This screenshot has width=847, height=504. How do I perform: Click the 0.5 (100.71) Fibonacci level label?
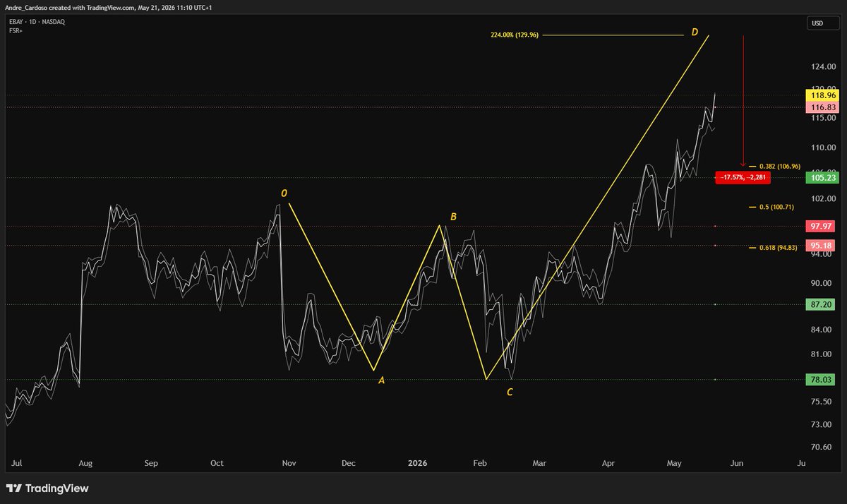click(x=777, y=208)
